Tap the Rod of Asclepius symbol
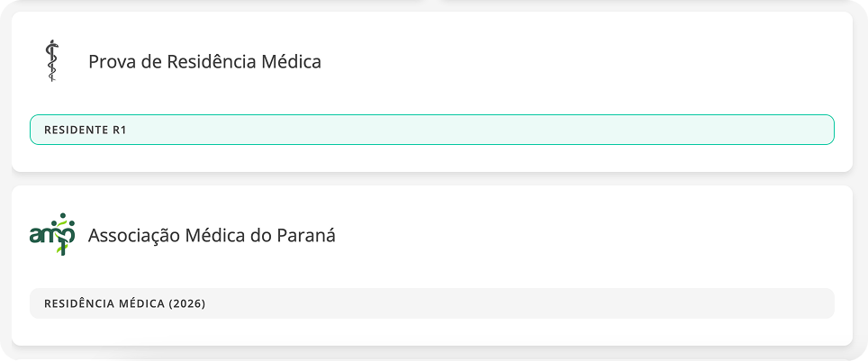This screenshot has width=868, height=361. [x=51, y=62]
